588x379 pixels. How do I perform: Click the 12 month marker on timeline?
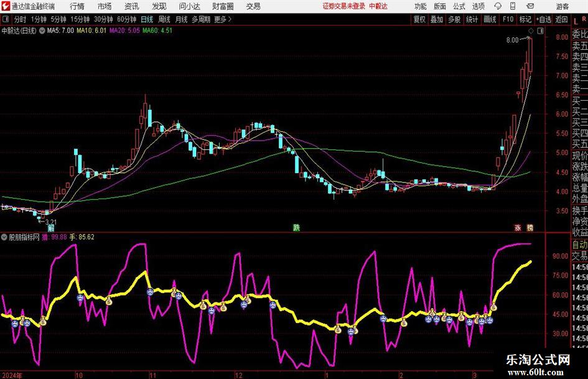[x=238, y=375]
